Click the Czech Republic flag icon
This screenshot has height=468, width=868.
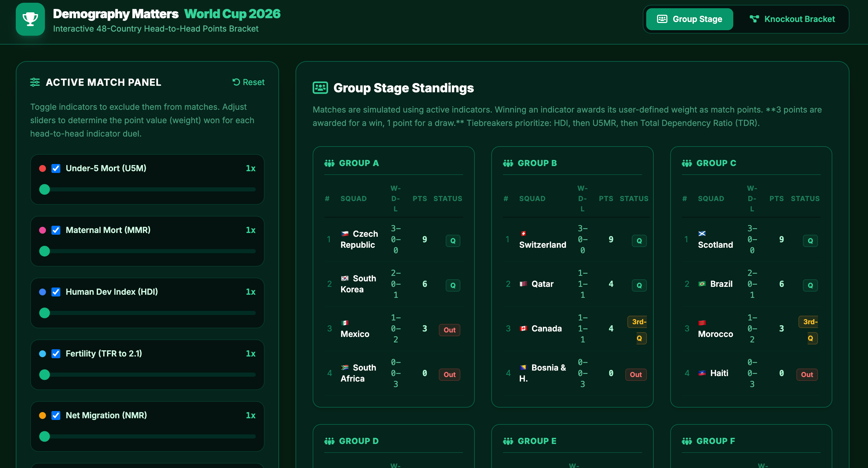[345, 234]
